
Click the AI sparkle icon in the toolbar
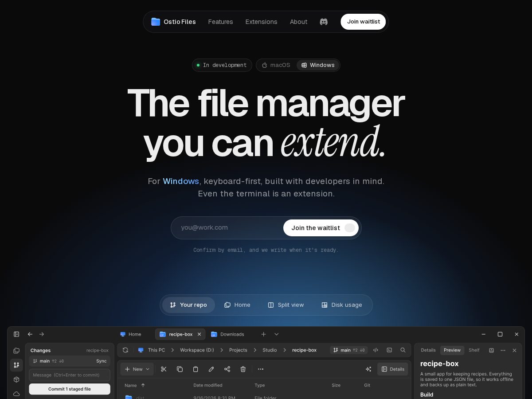[x=368, y=369]
